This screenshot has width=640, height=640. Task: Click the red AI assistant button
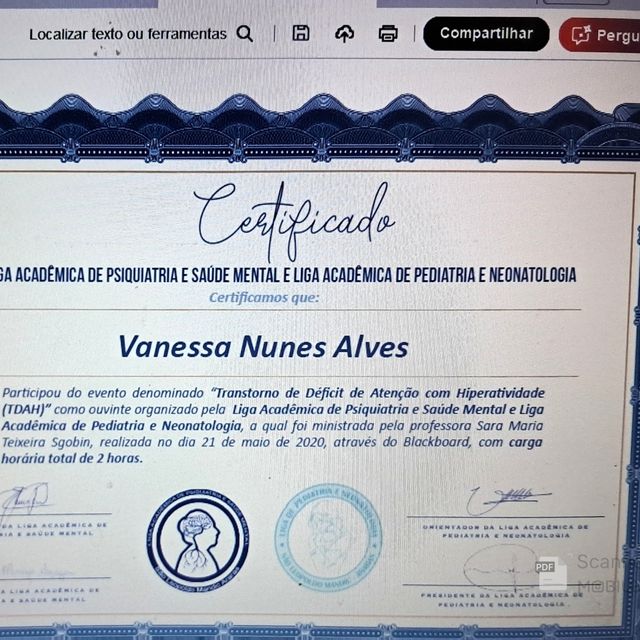(x=599, y=36)
